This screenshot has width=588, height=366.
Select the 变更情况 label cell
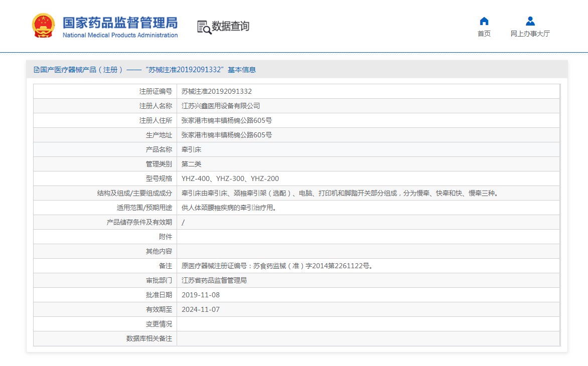[105, 324]
